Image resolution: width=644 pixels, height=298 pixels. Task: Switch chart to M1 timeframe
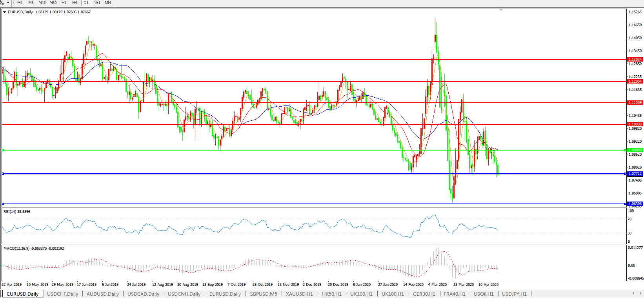(20, 3)
